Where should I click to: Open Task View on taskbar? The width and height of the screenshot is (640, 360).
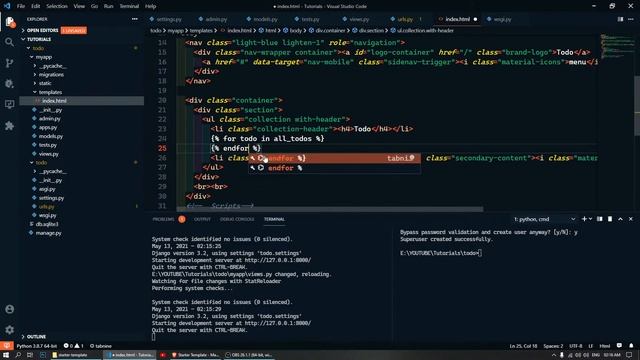[30, 355]
